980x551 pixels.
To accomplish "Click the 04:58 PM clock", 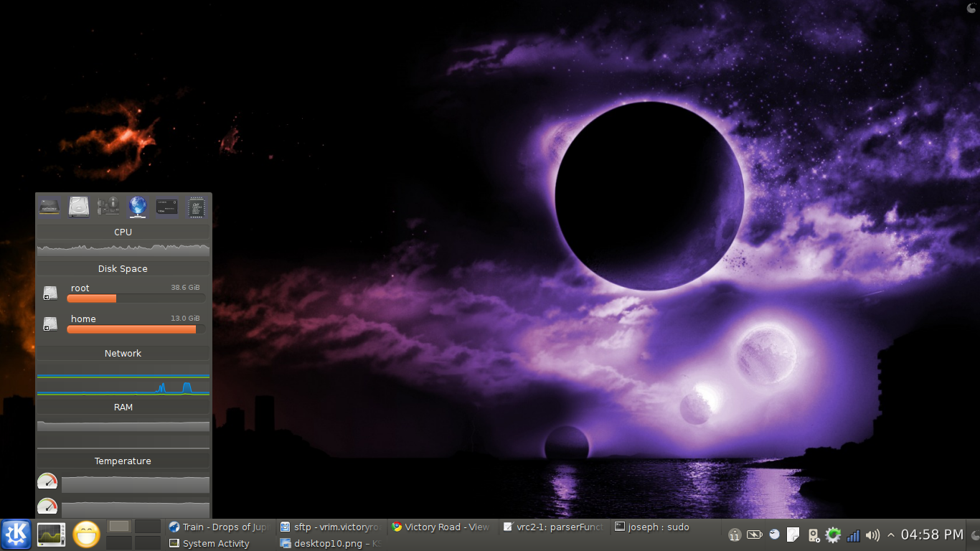I will point(932,535).
